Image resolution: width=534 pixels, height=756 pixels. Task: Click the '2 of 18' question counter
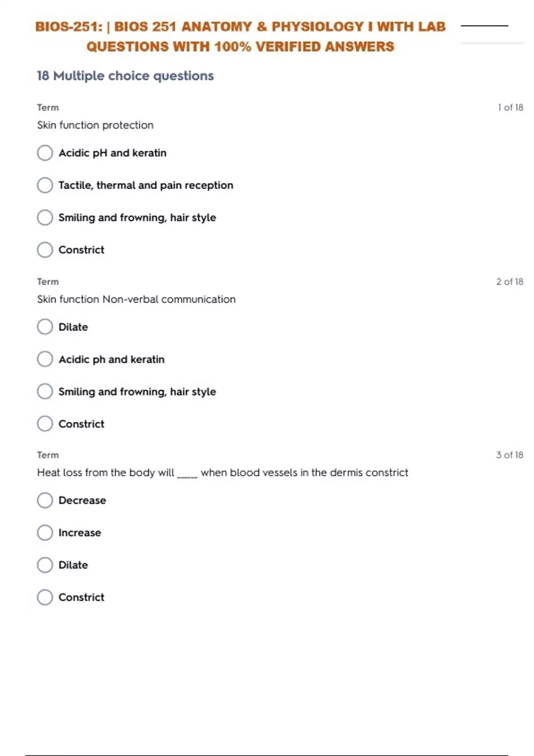click(x=510, y=281)
